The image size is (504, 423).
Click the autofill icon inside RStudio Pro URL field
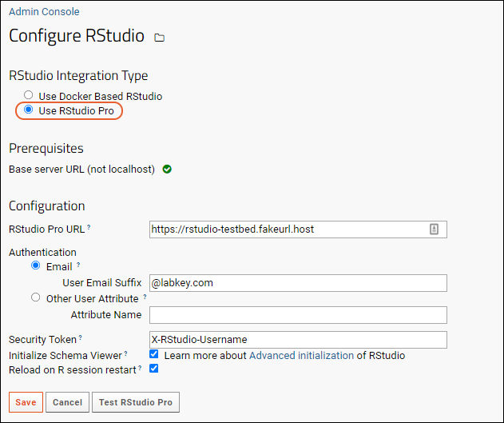tap(434, 229)
